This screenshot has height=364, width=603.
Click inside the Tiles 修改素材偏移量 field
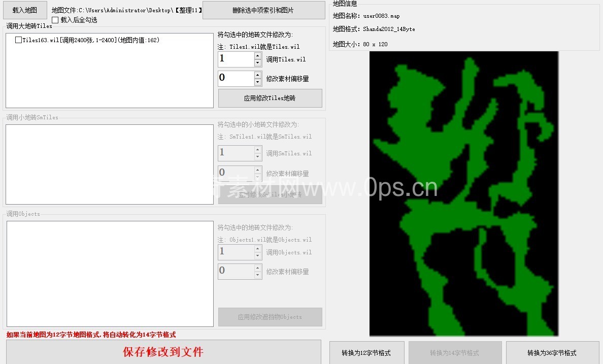236,79
